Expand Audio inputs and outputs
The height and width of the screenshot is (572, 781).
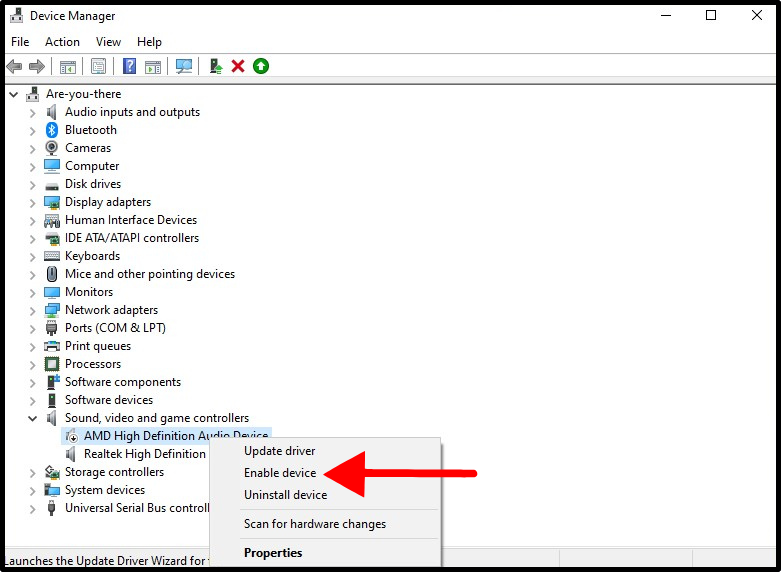coord(32,113)
